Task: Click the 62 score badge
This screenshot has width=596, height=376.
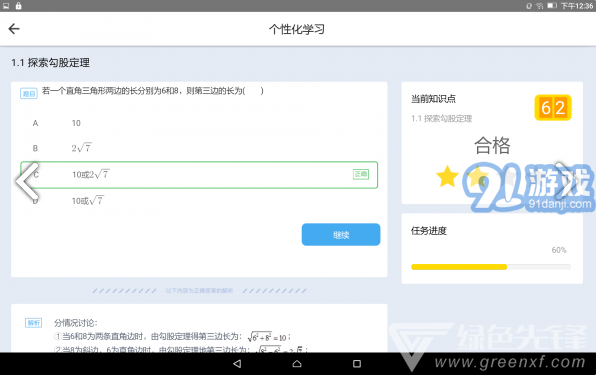Action: tap(553, 108)
